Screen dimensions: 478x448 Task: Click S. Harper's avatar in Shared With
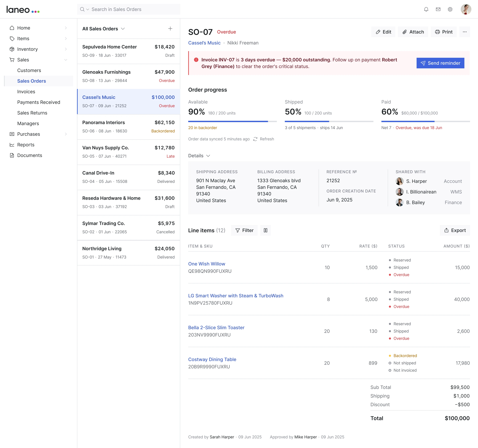pyautogui.click(x=399, y=181)
